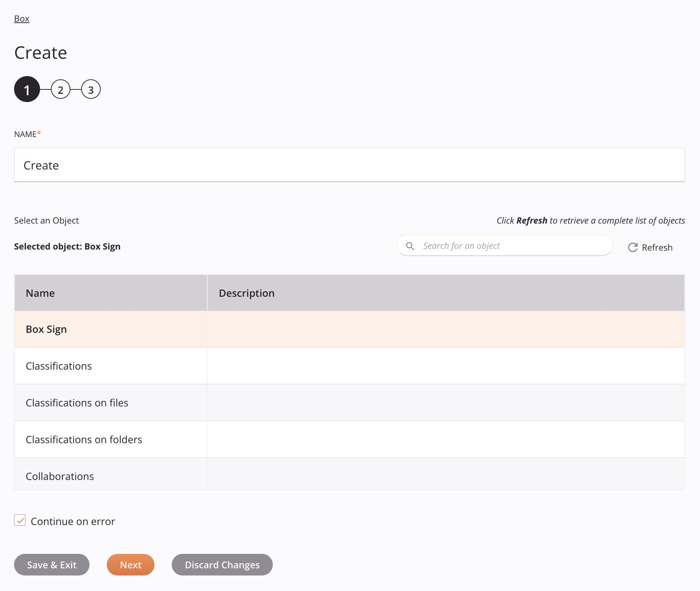Click the Box breadcrumb link at top

click(x=22, y=18)
